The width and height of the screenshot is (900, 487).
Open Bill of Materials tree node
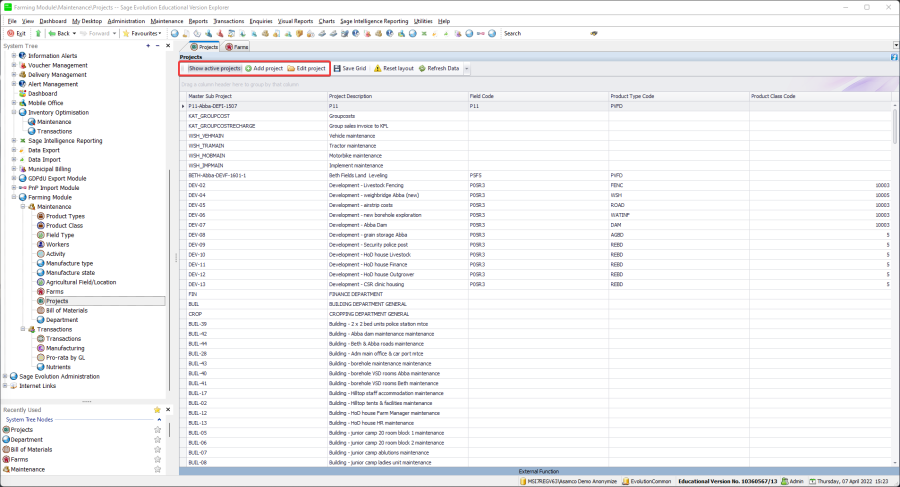(x=67, y=310)
